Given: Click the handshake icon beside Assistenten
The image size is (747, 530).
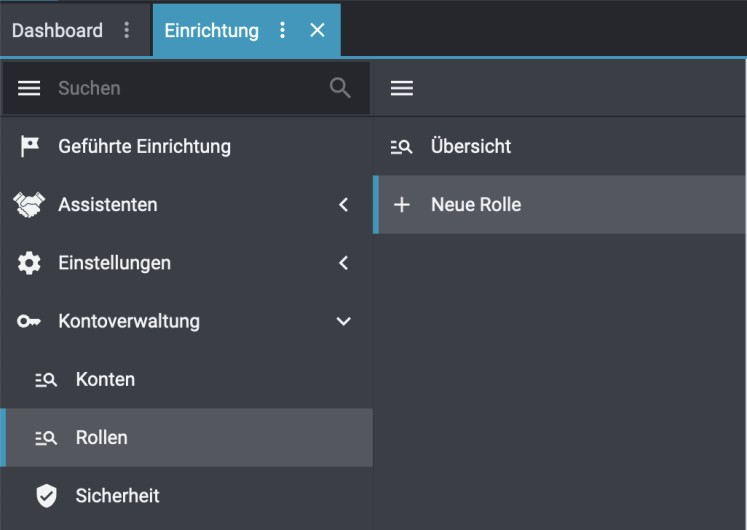Looking at the screenshot, I should pos(30,204).
